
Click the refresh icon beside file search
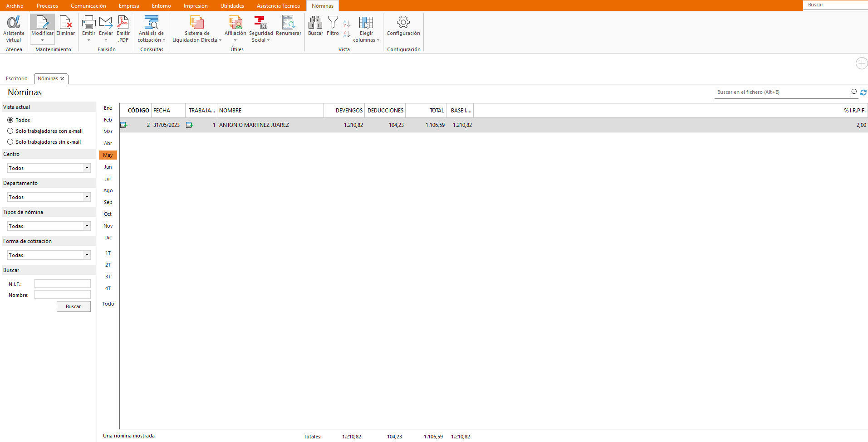pyautogui.click(x=863, y=92)
